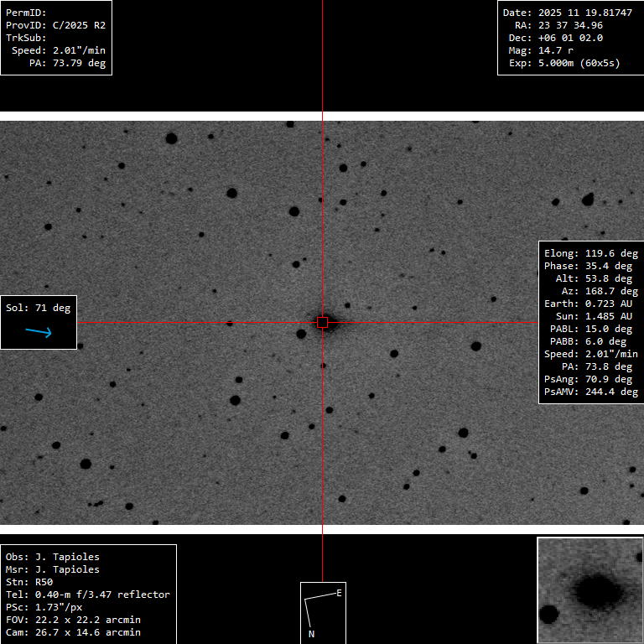The image size is (644, 644).
Task: Select the Elong: 119.6 deg entry
Action: click(588, 253)
